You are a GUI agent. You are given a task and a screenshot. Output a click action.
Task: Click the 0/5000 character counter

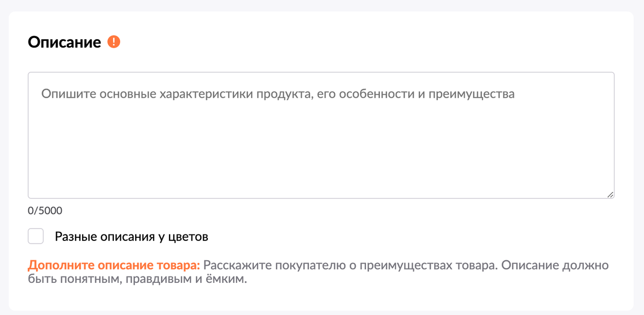click(x=45, y=211)
